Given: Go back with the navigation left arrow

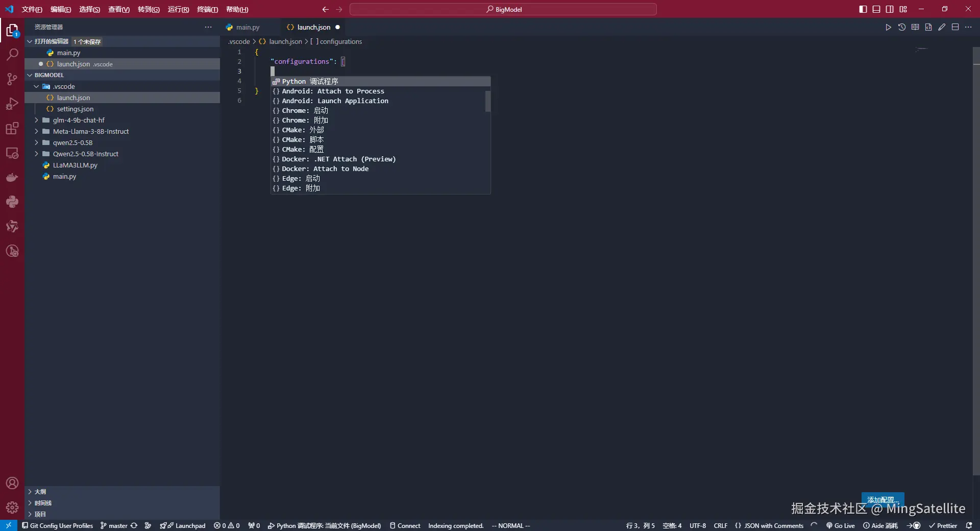Looking at the screenshot, I should 326,9.
